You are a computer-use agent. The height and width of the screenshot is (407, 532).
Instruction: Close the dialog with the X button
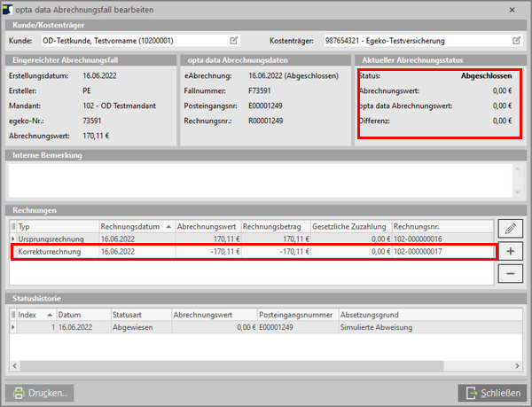coord(517,8)
